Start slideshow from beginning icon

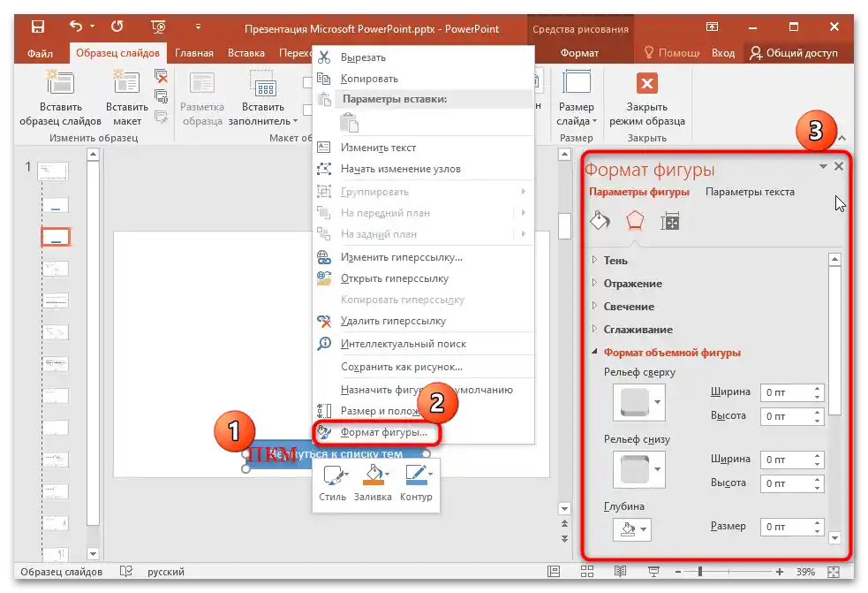click(158, 27)
